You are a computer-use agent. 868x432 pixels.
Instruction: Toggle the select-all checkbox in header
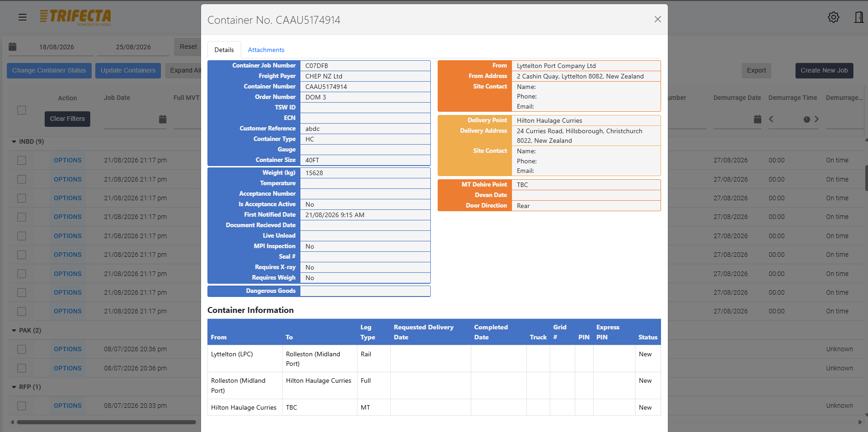click(x=21, y=110)
